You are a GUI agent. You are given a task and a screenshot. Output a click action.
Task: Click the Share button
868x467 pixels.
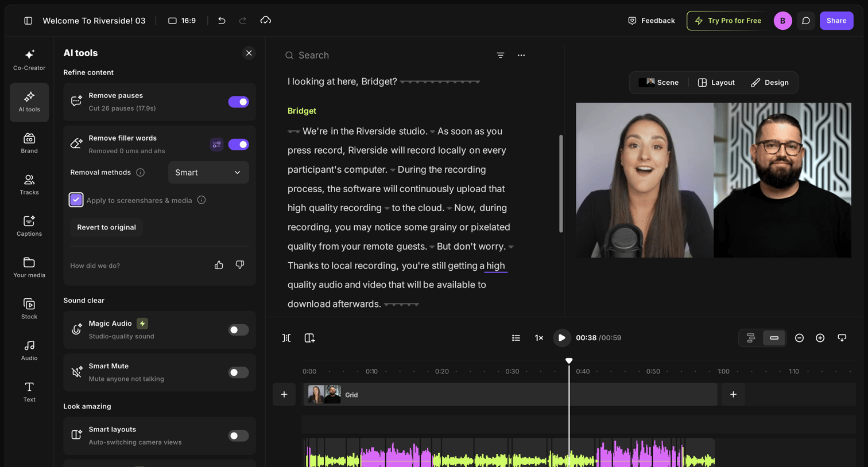836,21
